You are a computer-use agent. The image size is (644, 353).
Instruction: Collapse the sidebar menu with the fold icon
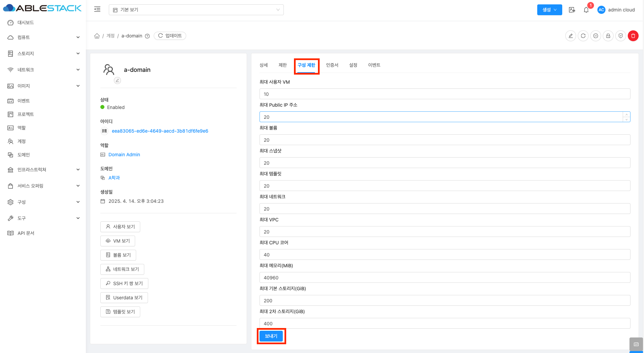[x=97, y=9]
